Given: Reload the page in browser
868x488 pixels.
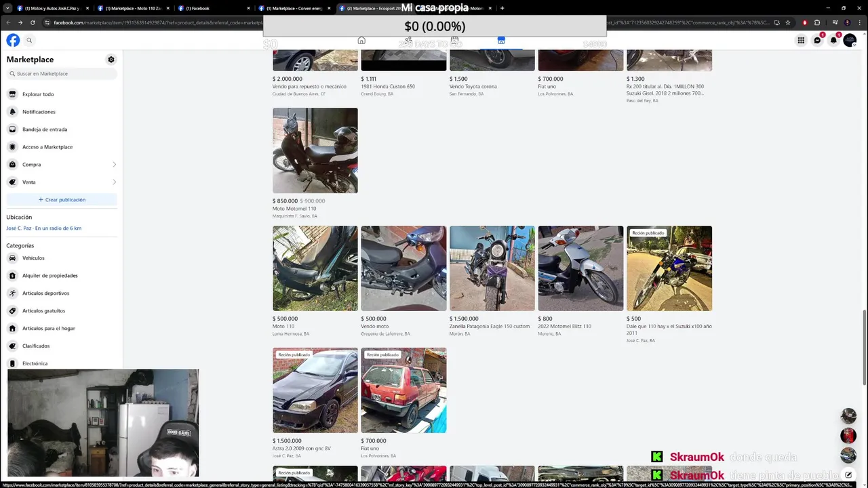Looking at the screenshot, I should point(33,22).
